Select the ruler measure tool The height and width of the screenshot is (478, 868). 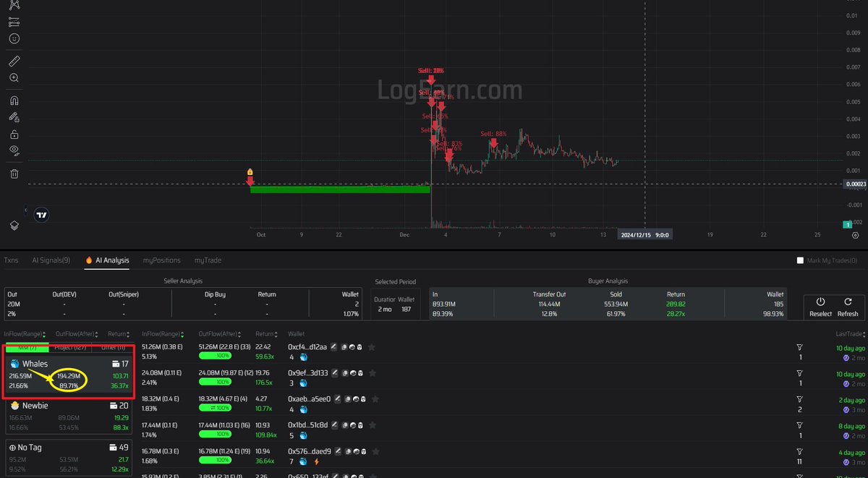(14, 61)
